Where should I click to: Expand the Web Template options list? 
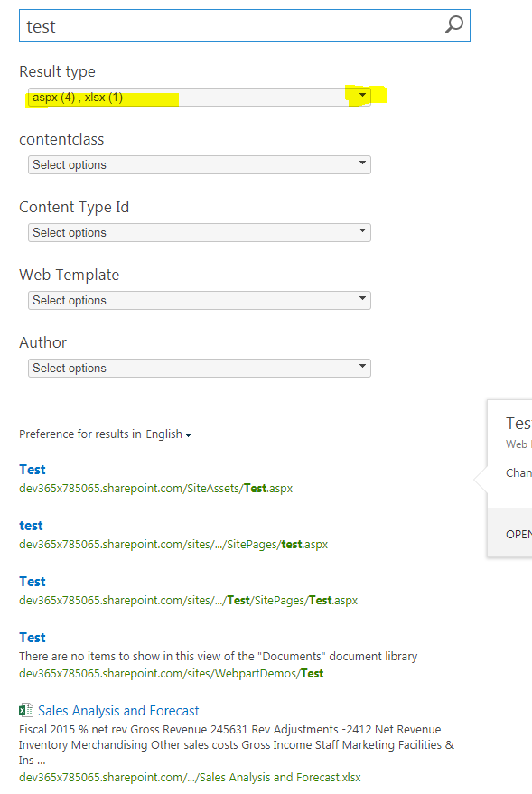pos(199,300)
